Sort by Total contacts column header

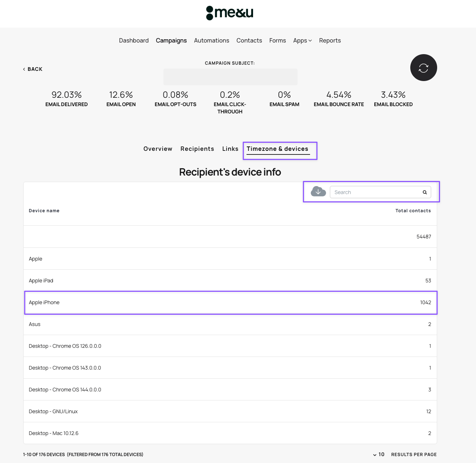[x=413, y=211]
